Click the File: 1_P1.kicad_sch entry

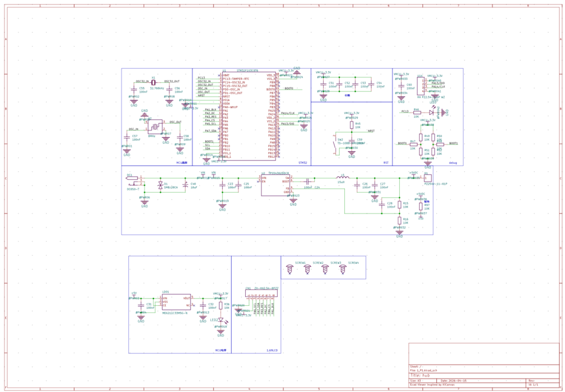point(424,370)
